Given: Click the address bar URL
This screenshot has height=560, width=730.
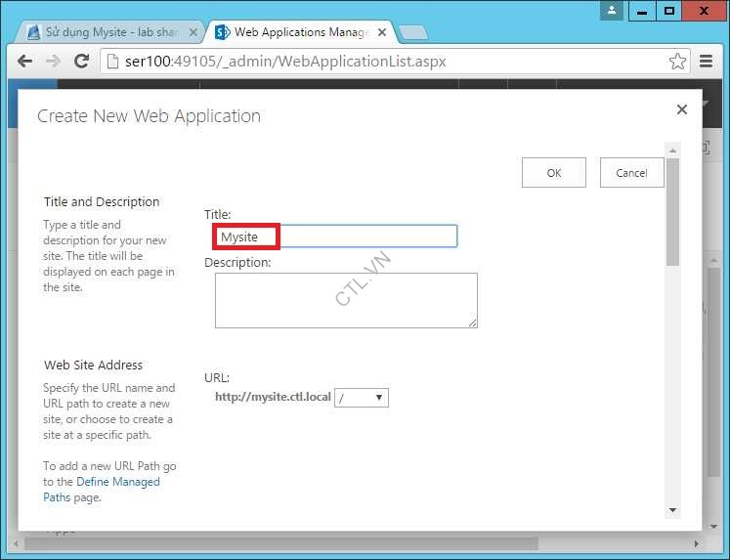Looking at the screenshot, I should (285, 61).
